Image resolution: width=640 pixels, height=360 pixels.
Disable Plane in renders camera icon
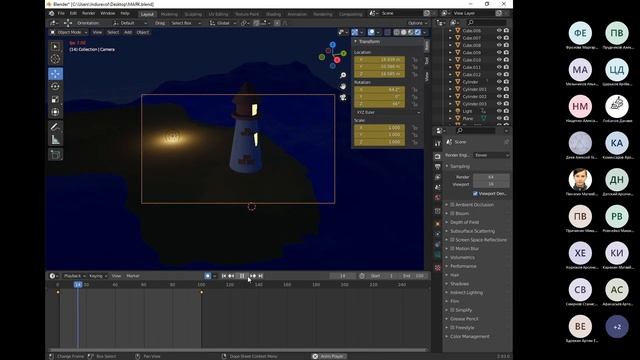coord(506,118)
